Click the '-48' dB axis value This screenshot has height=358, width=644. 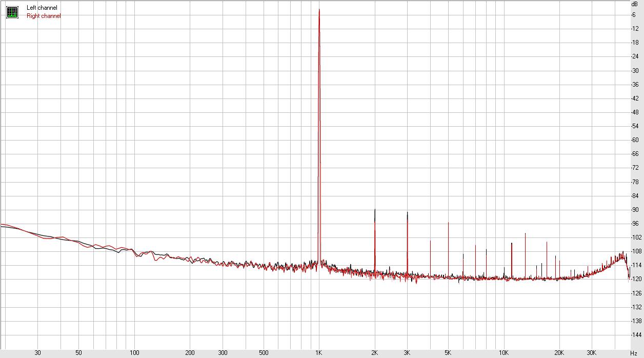coord(635,112)
